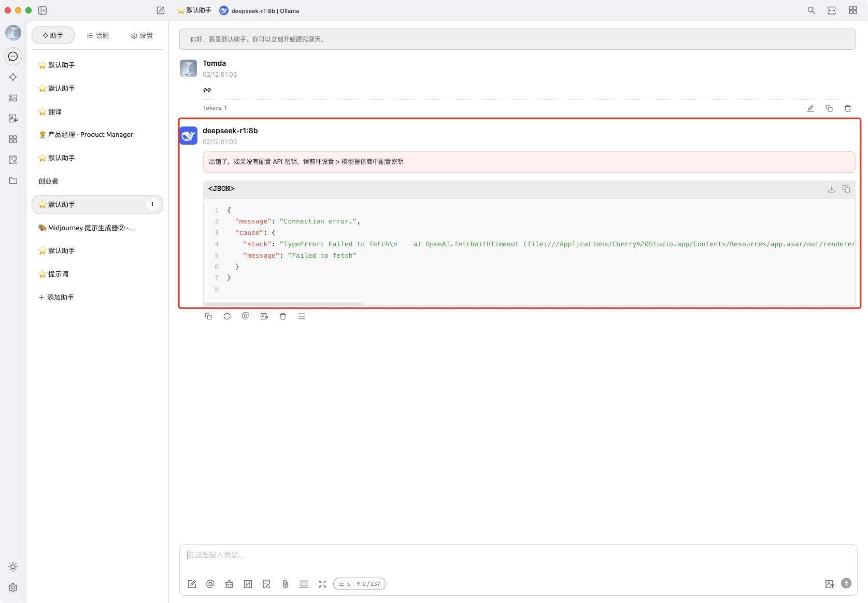This screenshot has height=603, width=868.
Task: Copy the deepseek-r1:8b reply
Action: click(x=208, y=316)
